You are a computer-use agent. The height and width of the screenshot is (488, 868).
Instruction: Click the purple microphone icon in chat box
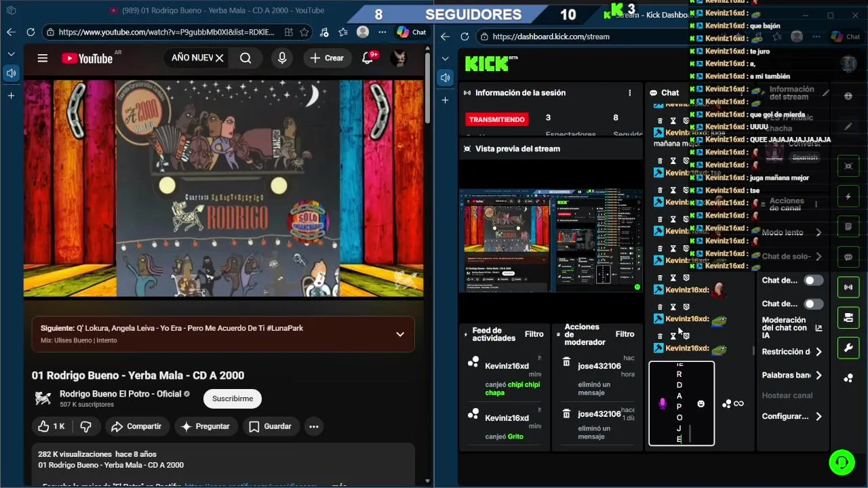(x=663, y=404)
